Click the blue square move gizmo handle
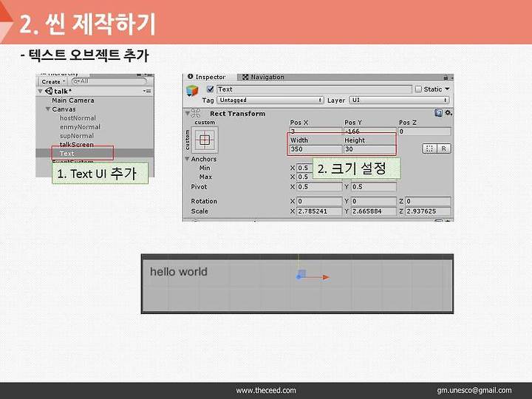532x399 pixels. pyautogui.click(x=301, y=273)
